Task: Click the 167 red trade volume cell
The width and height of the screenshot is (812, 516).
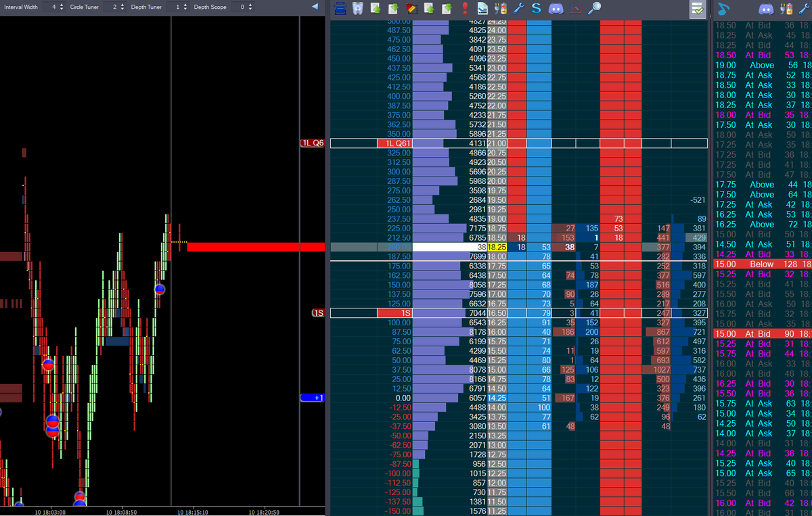Action: [x=564, y=398]
